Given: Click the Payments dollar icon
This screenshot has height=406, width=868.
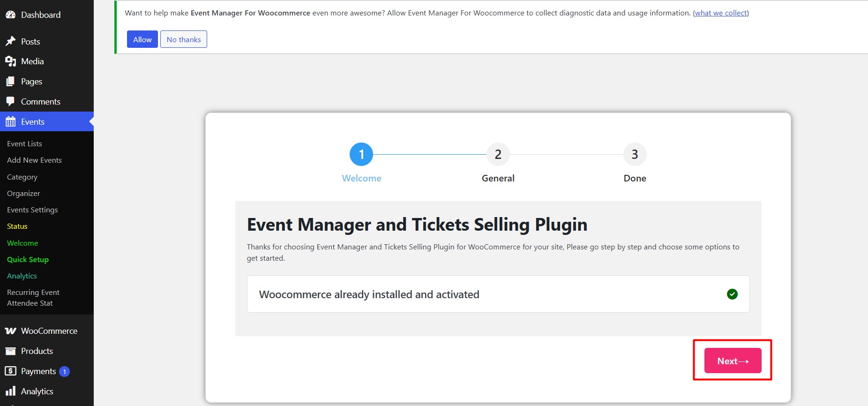Looking at the screenshot, I should (10, 371).
